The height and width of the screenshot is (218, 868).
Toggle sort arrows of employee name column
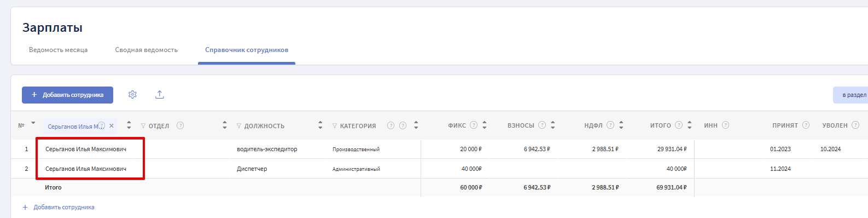129,125
